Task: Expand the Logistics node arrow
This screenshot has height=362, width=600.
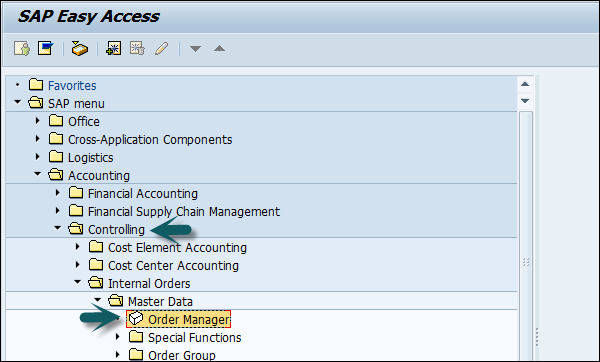Action: coord(38,156)
